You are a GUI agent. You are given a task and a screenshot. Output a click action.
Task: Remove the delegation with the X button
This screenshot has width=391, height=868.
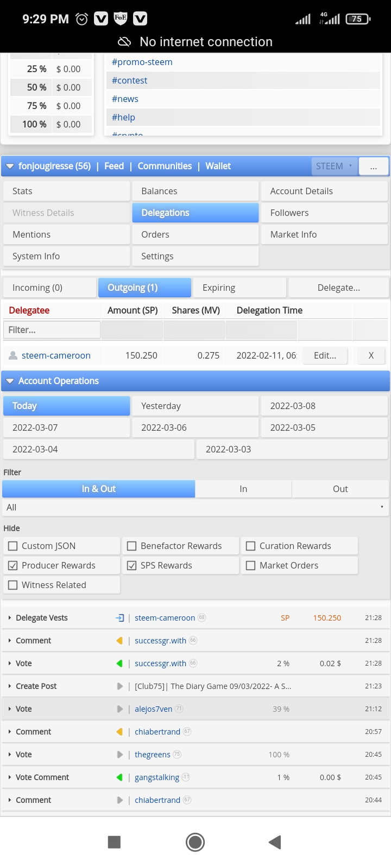pos(371,355)
